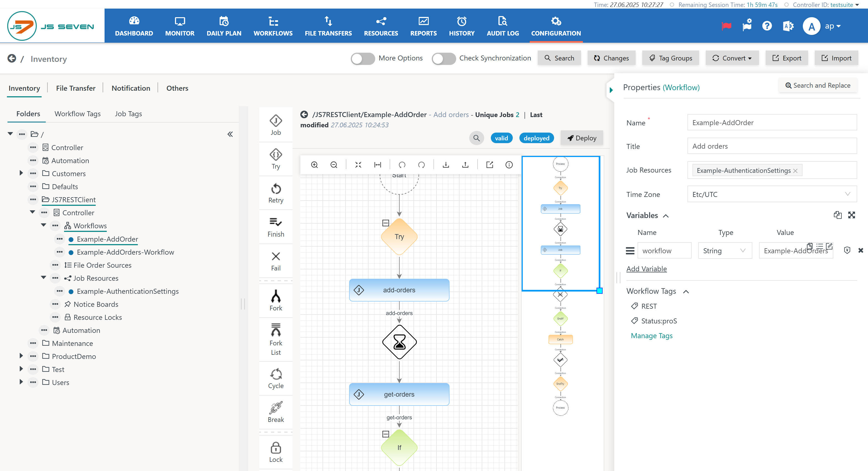Screen dimensions: 868x471
Task: Select the Fail instruction icon
Action: pos(276,256)
